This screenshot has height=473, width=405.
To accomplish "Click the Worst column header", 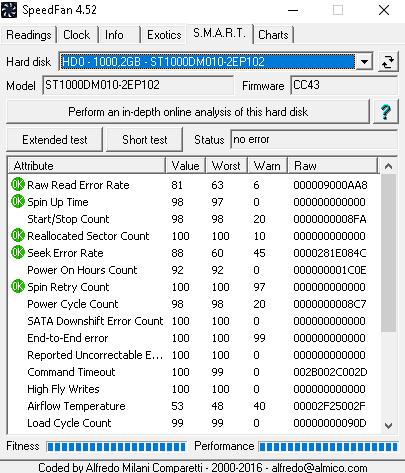I will click(x=226, y=166).
